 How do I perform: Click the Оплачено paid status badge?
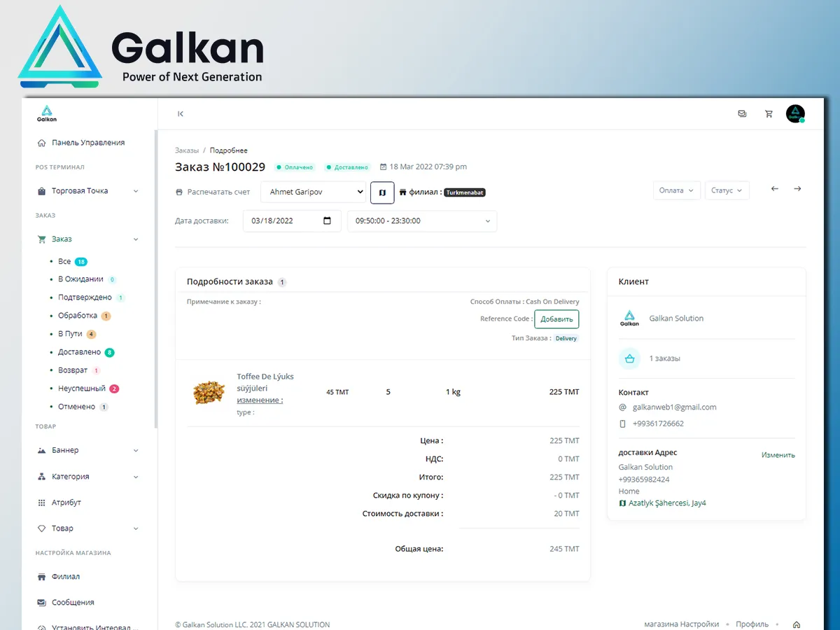295,167
